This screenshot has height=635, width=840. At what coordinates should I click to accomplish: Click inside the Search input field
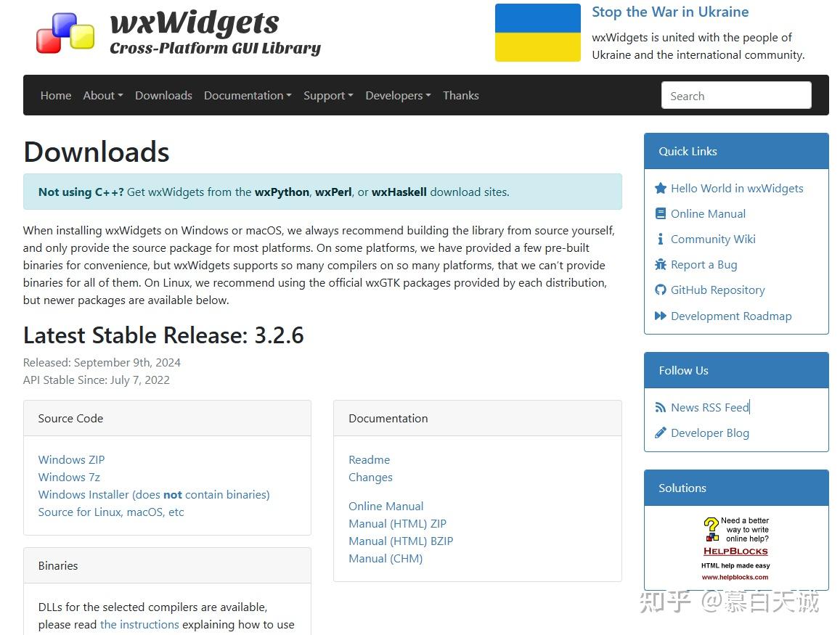[x=735, y=95]
